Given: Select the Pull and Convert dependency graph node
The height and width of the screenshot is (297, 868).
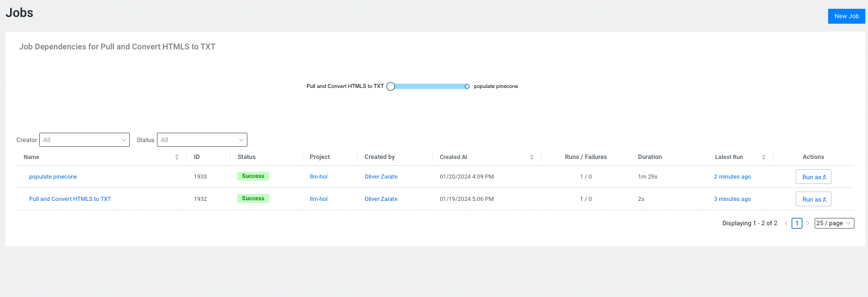Looking at the screenshot, I should 390,86.
